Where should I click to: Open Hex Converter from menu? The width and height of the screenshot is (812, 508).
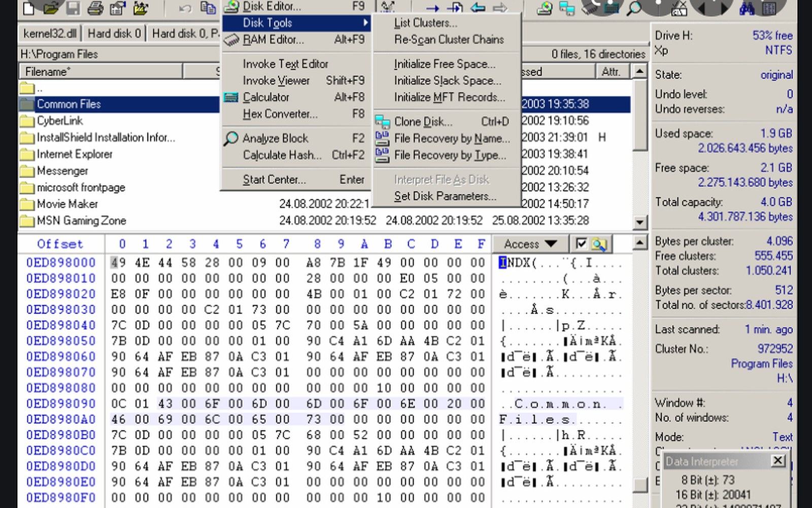coord(296,114)
